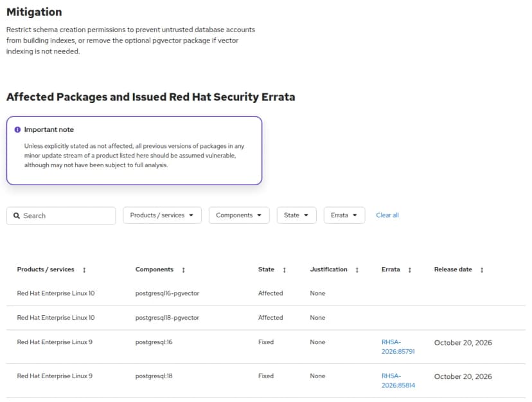532x402 pixels.
Task: Click None justification in postgresql:16 row
Action: tap(317, 342)
